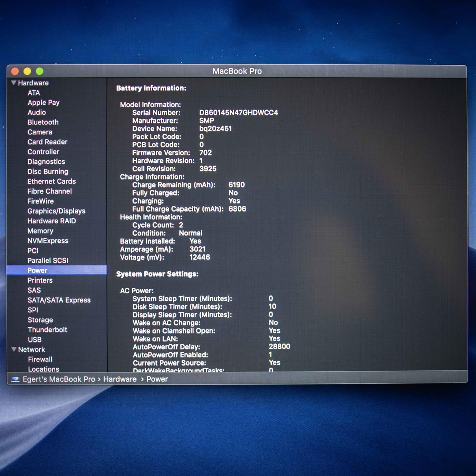Collapse the Network section triangle
The image size is (476, 476).
pos(14,349)
